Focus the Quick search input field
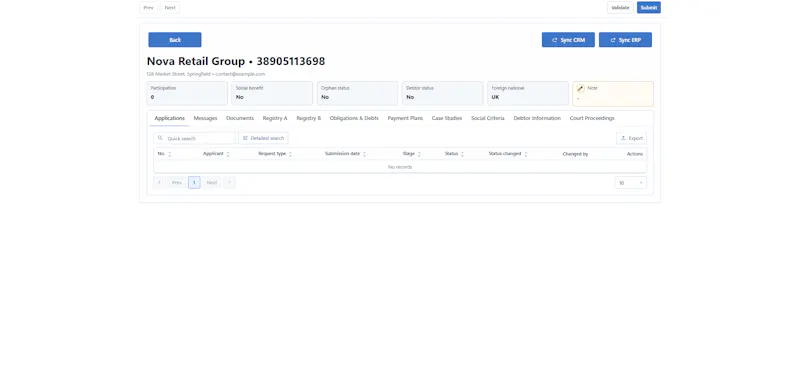Viewport: 800px width, 377px height. tap(194, 138)
